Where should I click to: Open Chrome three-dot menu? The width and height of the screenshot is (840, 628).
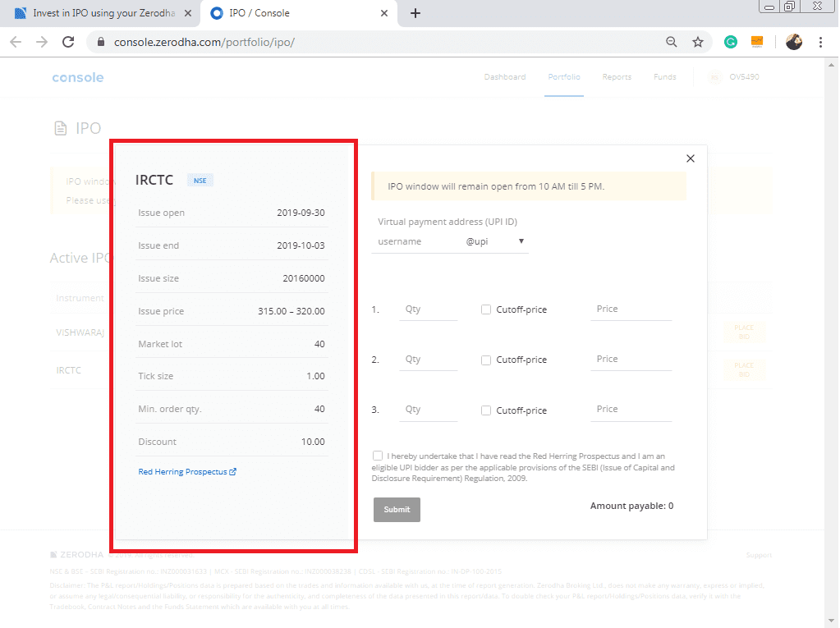(x=821, y=42)
